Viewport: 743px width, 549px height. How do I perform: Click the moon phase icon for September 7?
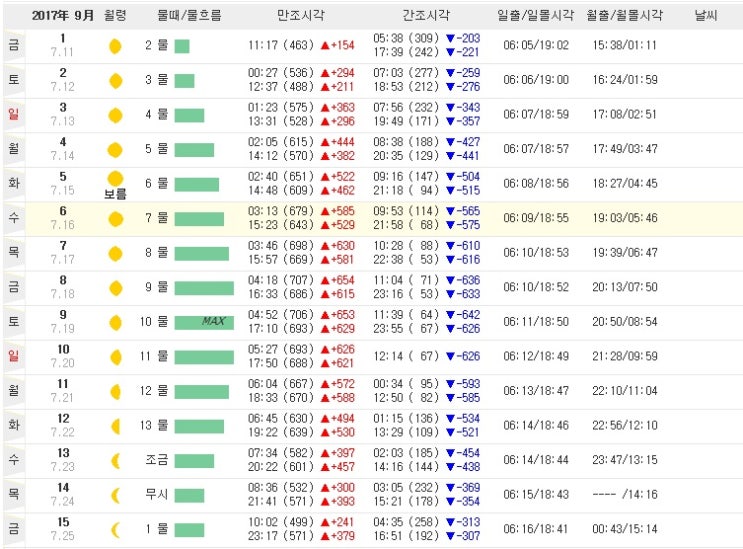click(115, 254)
